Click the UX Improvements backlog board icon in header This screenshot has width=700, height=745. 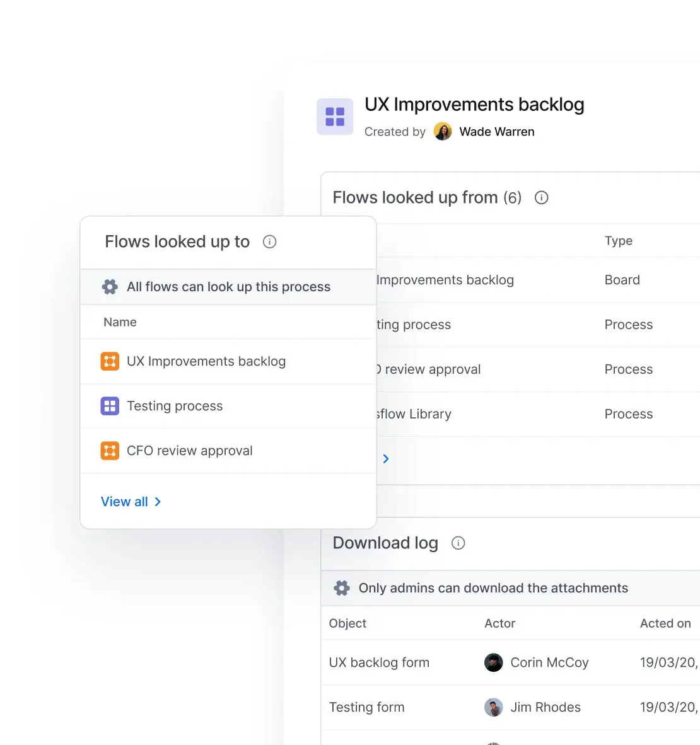point(335,117)
